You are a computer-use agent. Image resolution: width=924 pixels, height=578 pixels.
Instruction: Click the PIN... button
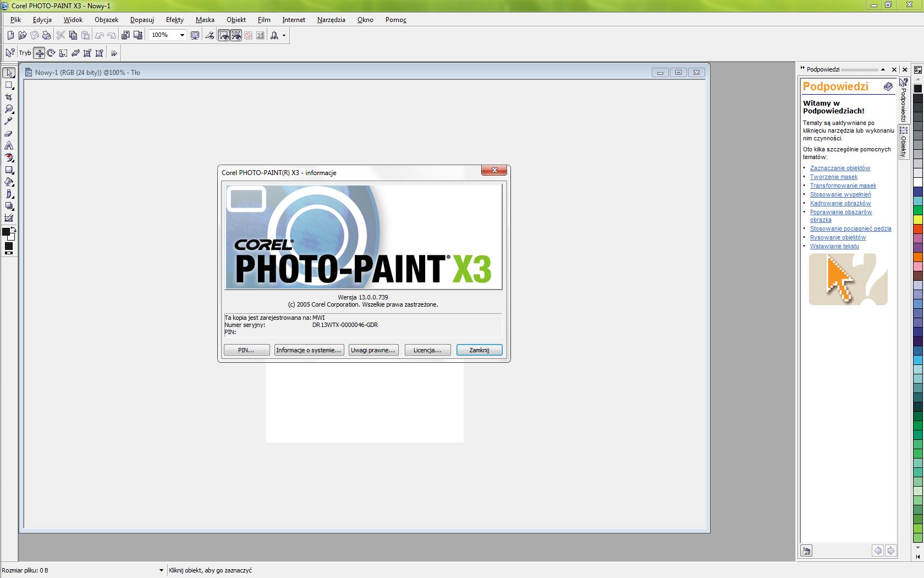[x=246, y=350]
